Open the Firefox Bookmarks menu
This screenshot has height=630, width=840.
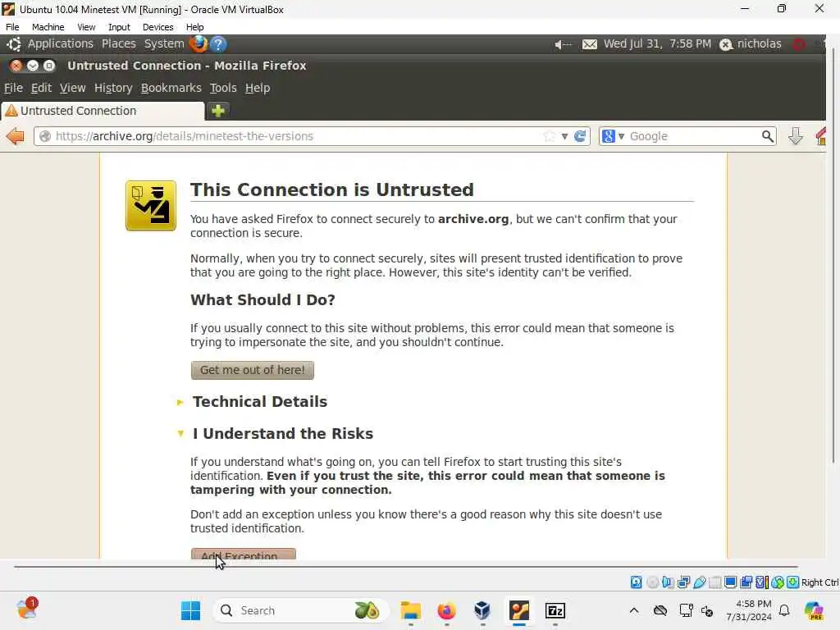171,88
